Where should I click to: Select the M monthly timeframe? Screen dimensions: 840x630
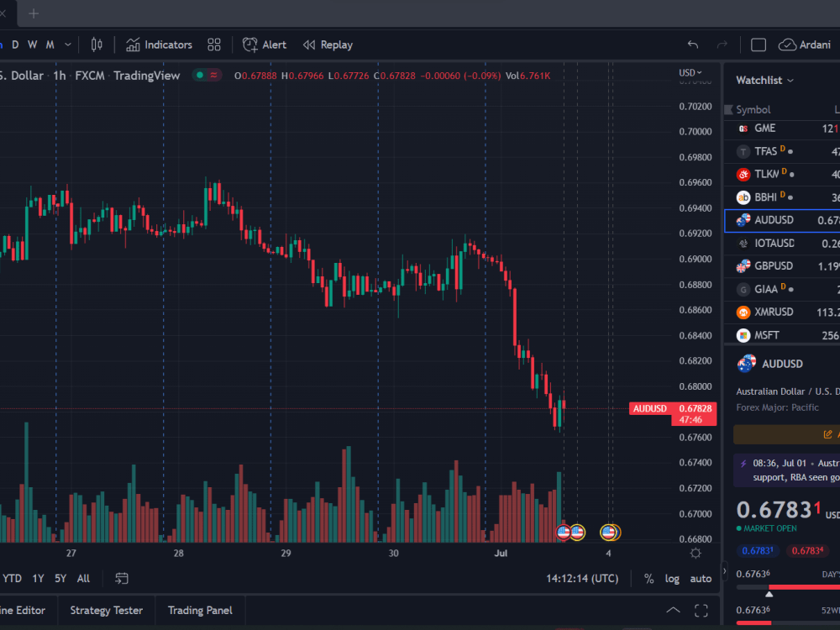point(50,45)
